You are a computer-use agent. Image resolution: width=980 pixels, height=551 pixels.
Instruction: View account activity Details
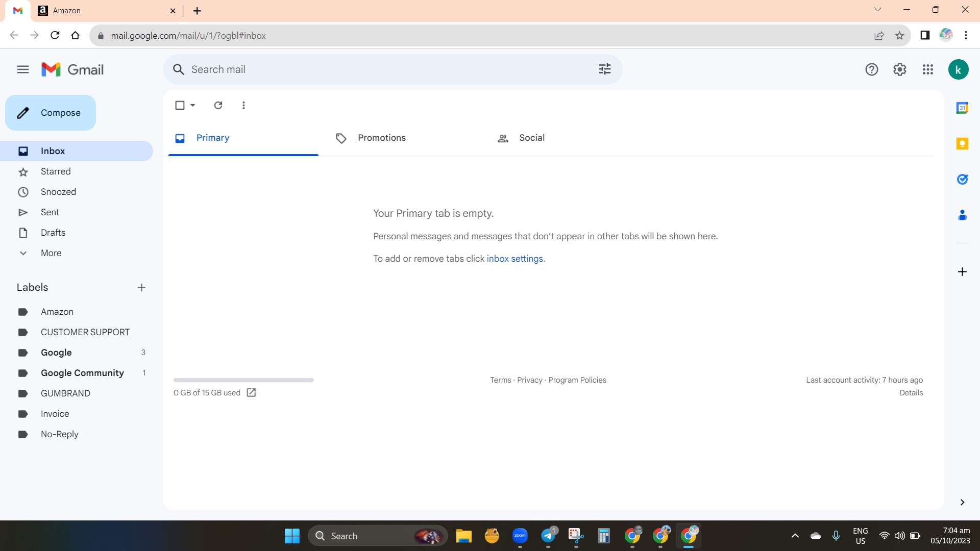pos(911,393)
